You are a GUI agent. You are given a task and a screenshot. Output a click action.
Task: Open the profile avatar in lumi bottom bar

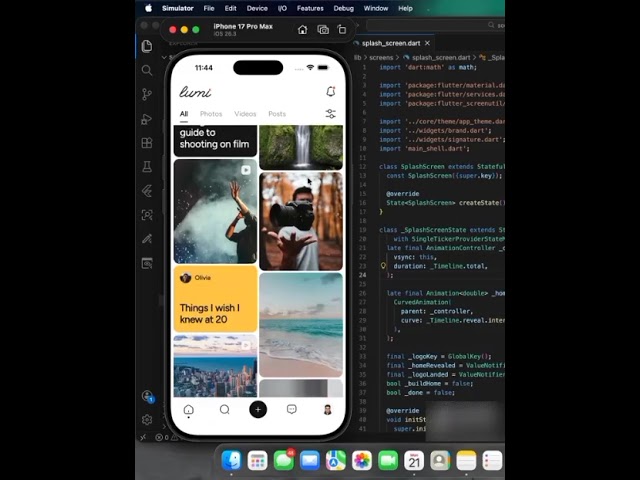(327, 409)
